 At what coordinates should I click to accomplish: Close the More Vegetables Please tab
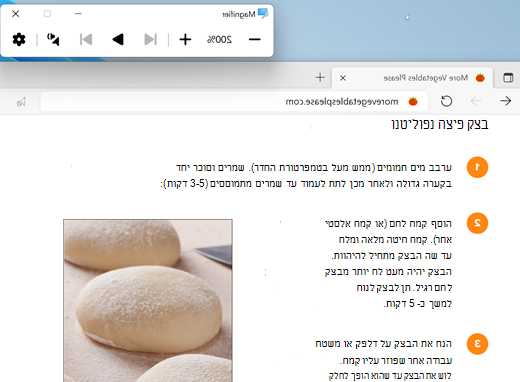point(343,78)
